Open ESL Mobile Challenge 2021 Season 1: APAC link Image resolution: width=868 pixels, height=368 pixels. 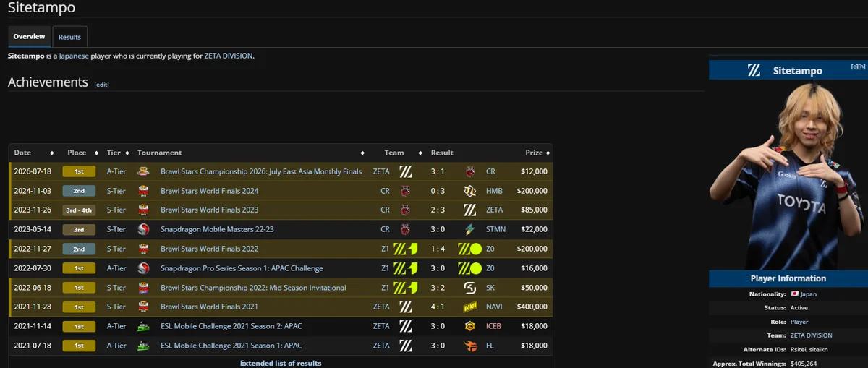(x=231, y=346)
